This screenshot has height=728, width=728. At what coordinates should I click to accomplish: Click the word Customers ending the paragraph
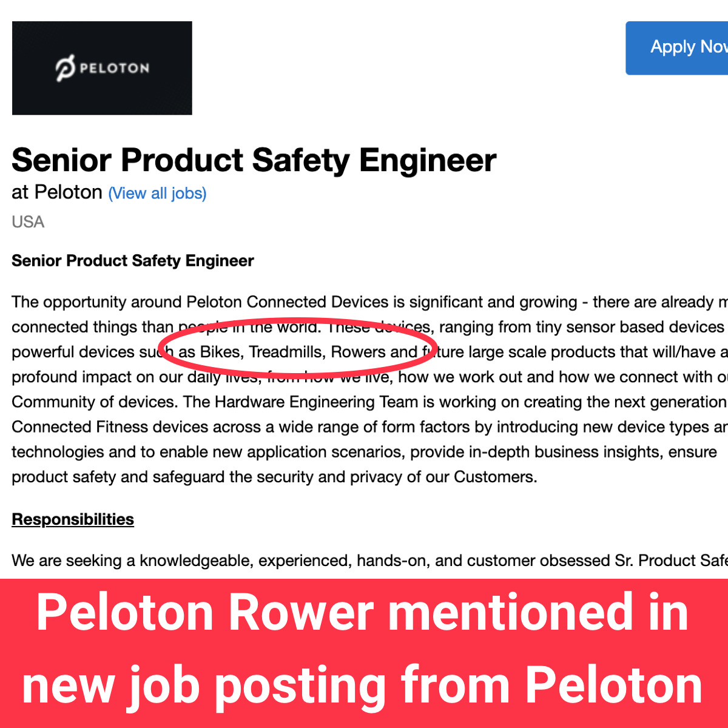coord(494,477)
